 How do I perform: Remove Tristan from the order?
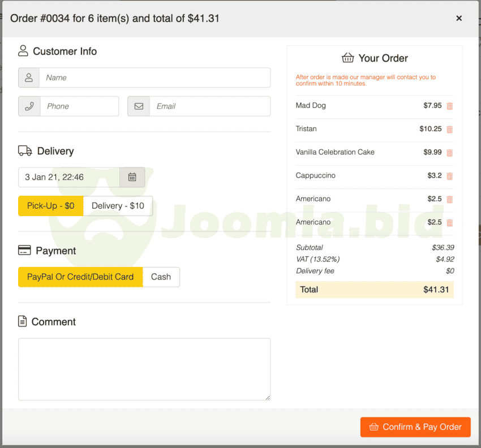pos(450,129)
